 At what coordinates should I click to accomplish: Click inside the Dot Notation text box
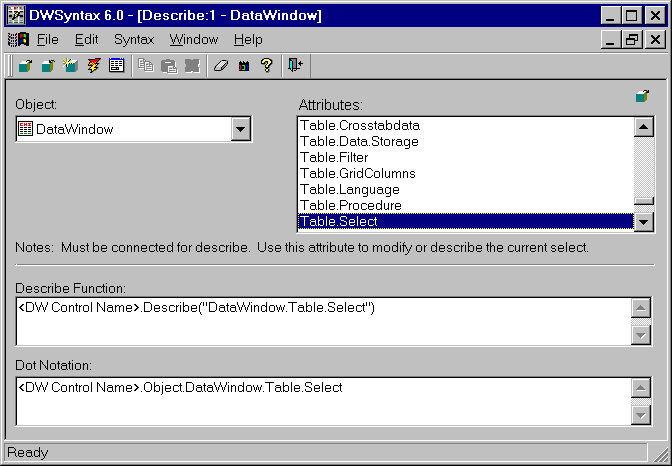coord(324,401)
